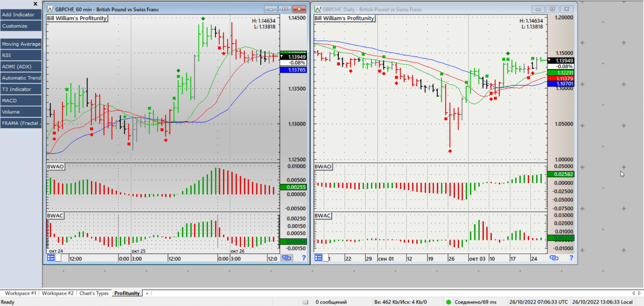The image size is (644, 306).
Task: Click the green connection status indicator
Action: [x=449, y=302]
